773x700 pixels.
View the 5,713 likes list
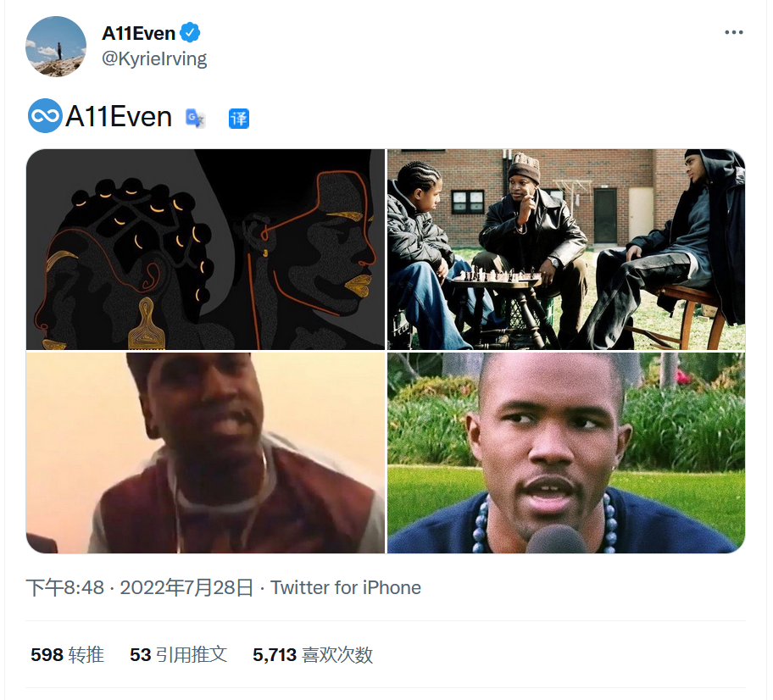point(313,654)
